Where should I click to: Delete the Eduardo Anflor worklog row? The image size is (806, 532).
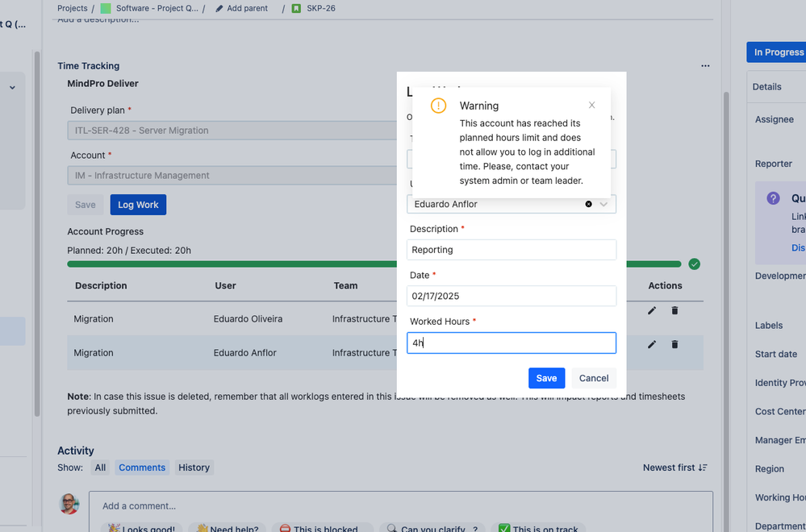click(x=674, y=344)
